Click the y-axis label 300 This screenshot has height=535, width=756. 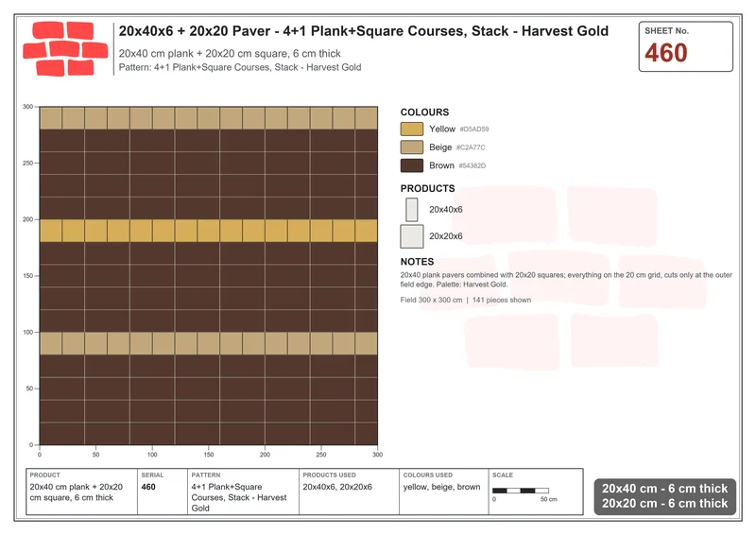pyautogui.click(x=28, y=107)
